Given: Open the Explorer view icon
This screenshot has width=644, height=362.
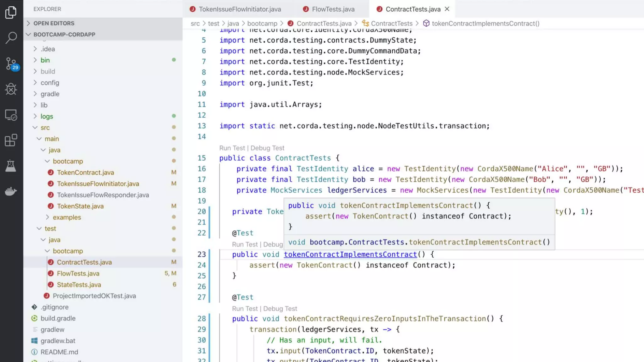Looking at the screenshot, I should pyautogui.click(x=11, y=13).
